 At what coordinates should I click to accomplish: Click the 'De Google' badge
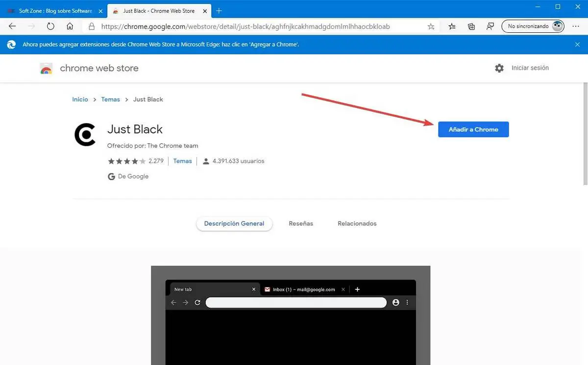pyautogui.click(x=128, y=176)
